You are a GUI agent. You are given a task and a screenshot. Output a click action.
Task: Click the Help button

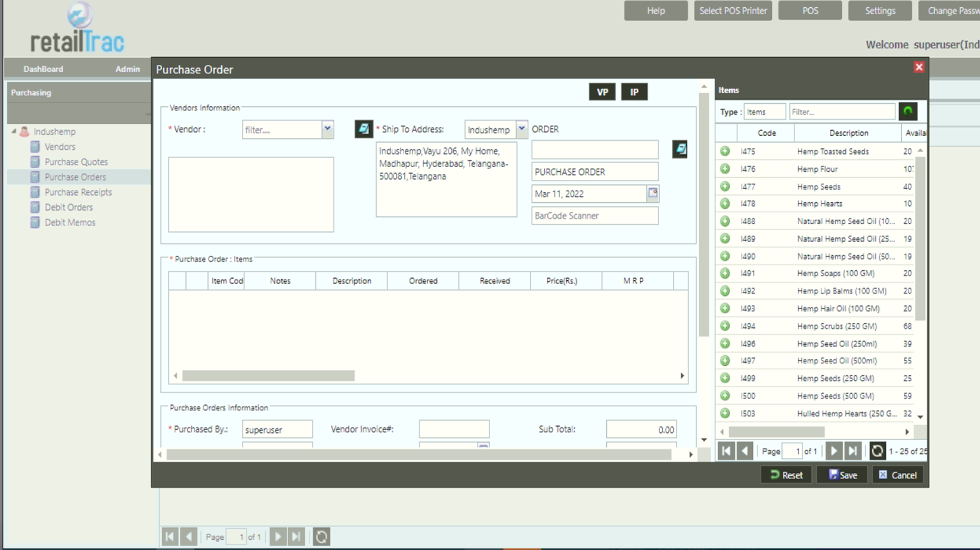656,11
